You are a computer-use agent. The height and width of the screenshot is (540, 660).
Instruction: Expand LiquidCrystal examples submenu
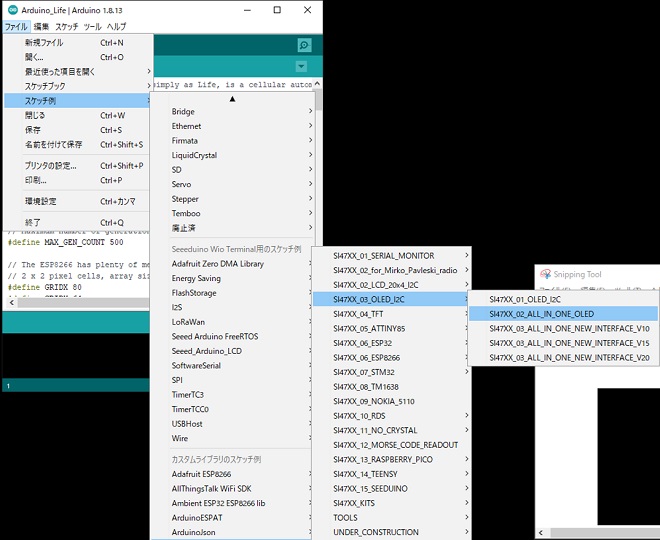pyautogui.click(x=233, y=155)
